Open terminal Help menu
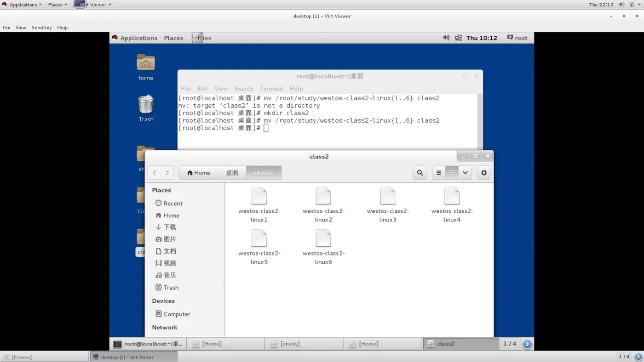Screen dimensions: 644x362 pos(296,89)
